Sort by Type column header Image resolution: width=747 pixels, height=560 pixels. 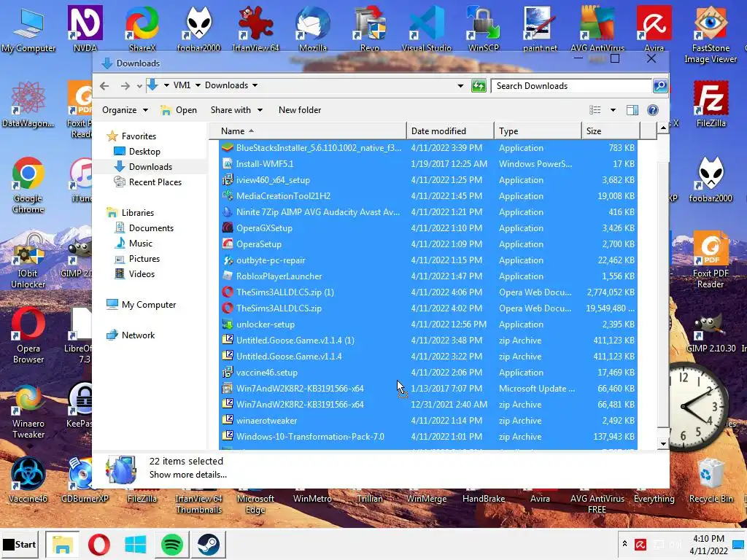tap(538, 131)
